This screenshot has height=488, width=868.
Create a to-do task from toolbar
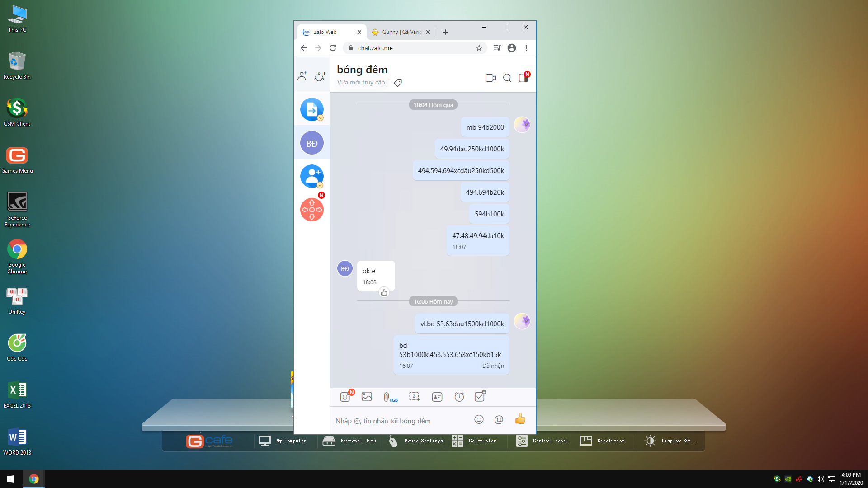pos(480,396)
